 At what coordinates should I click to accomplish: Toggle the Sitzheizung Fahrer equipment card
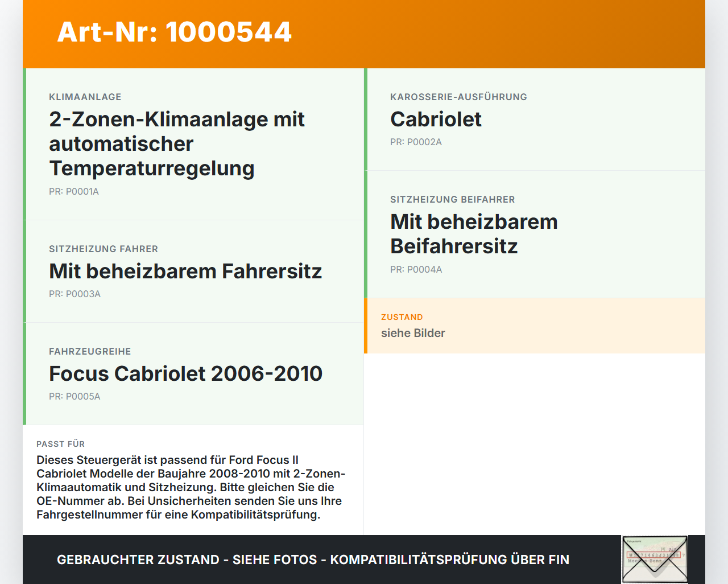click(193, 271)
